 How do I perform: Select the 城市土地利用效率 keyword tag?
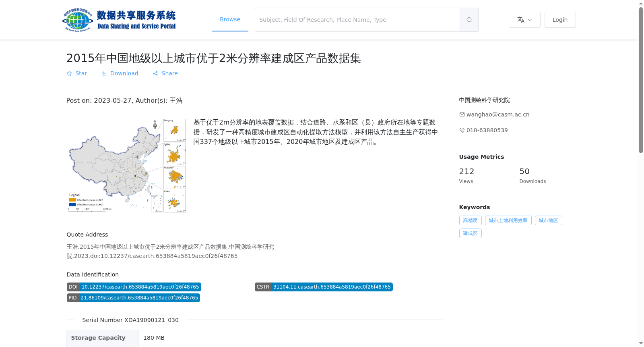[x=508, y=220]
